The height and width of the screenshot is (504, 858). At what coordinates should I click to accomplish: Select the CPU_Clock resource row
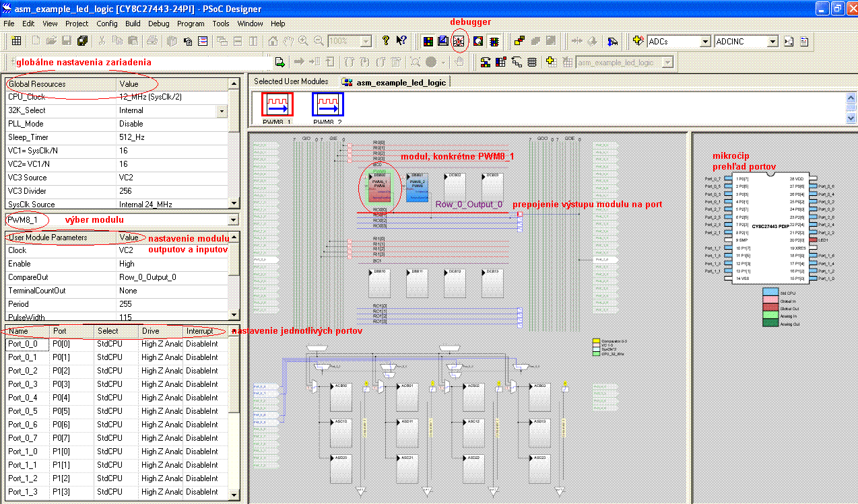117,97
